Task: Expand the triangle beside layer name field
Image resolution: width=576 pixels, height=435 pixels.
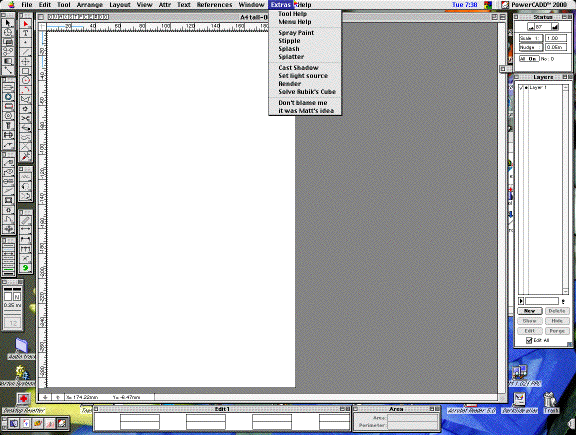Action: pyautogui.click(x=521, y=301)
